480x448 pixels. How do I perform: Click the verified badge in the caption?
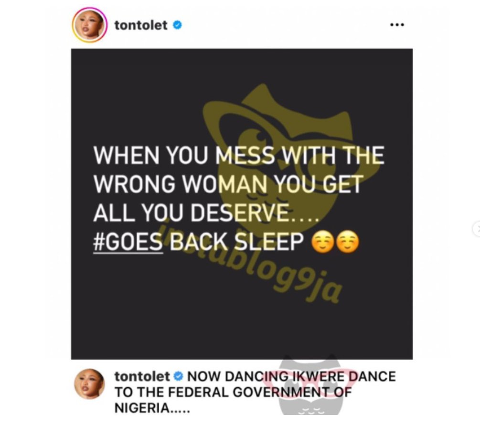pyautogui.click(x=178, y=376)
